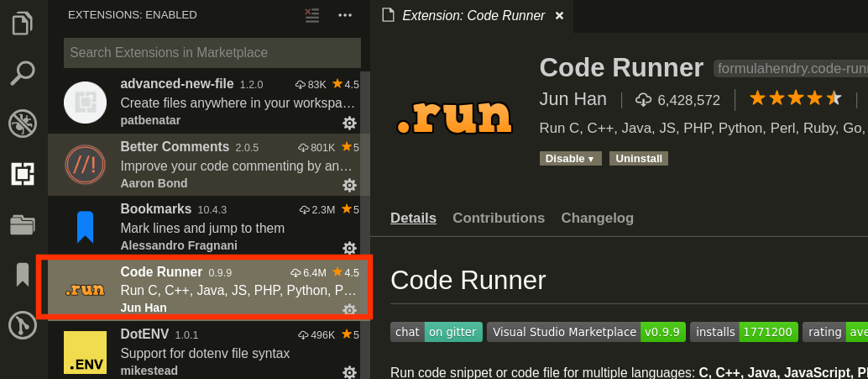The height and width of the screenshot is (379, 868).
Task: Click the installs 1771200 badge
Action: pyautogui.click(x=744, y=332)
